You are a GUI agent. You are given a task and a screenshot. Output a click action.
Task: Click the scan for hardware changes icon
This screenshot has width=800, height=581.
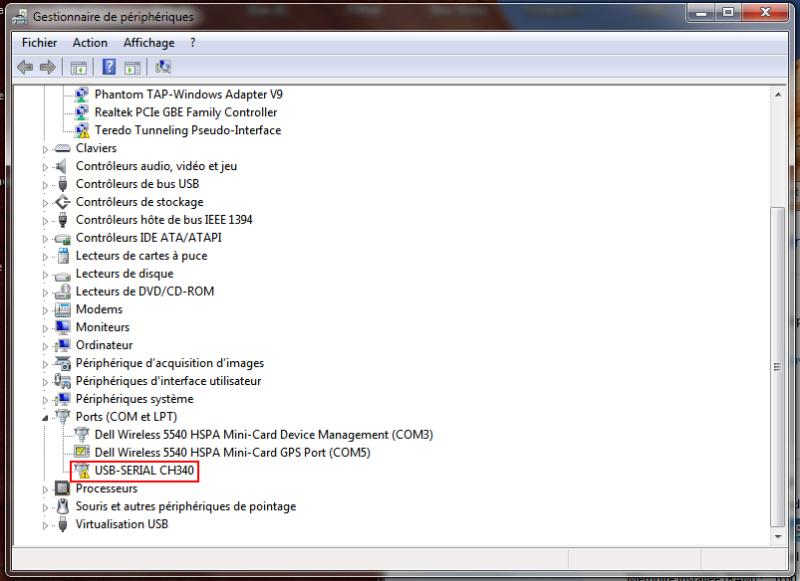pyautogui.click(x=163, y=67)
